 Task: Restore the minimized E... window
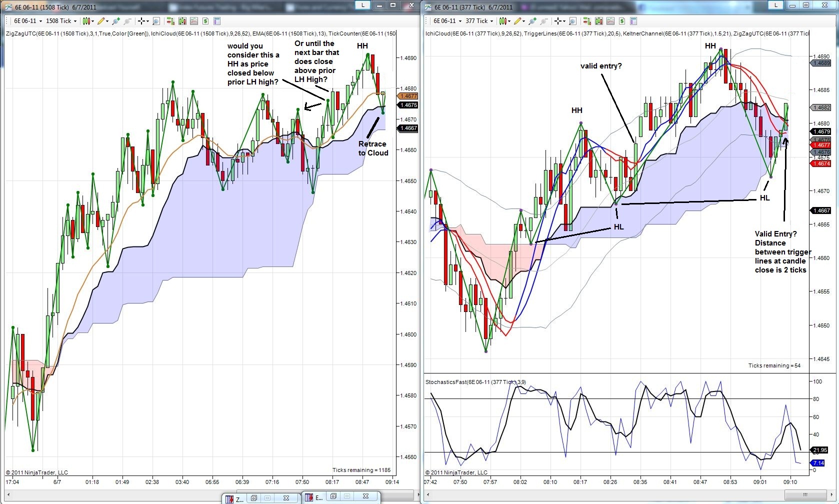(333, 496)
